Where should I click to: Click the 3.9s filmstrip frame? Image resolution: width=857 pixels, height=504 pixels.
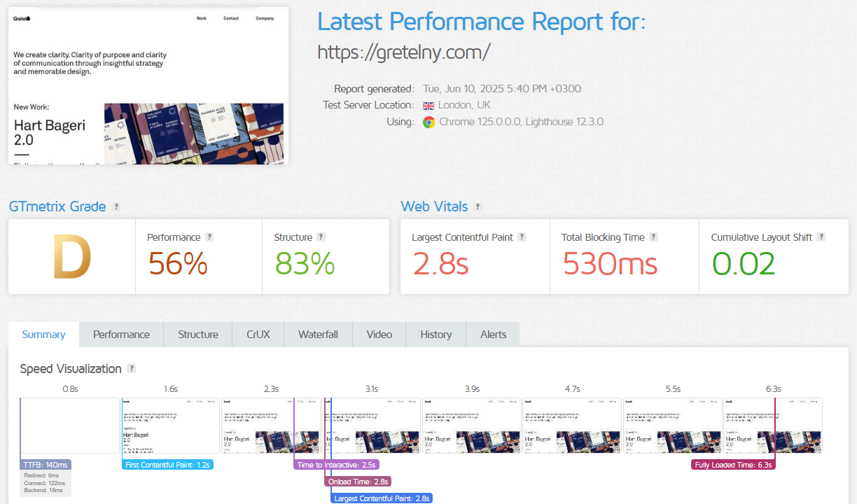pyautogui.click(x=471, y=426)
